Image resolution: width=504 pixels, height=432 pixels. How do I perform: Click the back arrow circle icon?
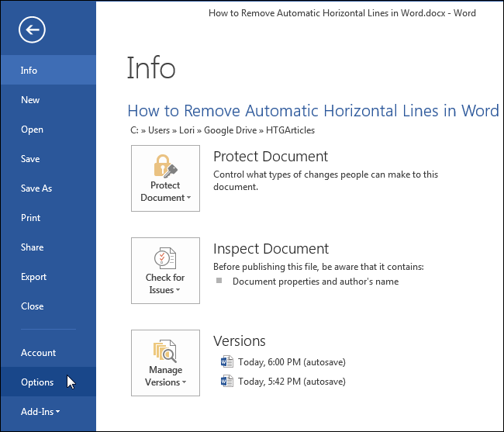click(33, 30)
